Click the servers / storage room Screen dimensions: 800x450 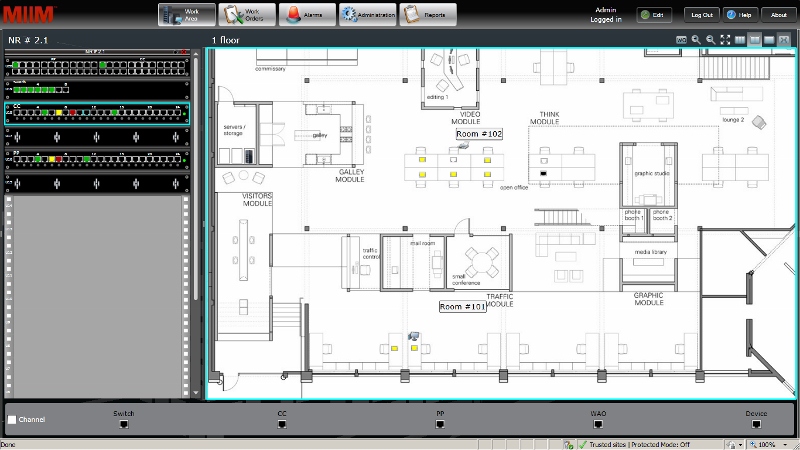click(x=236, y=133)
